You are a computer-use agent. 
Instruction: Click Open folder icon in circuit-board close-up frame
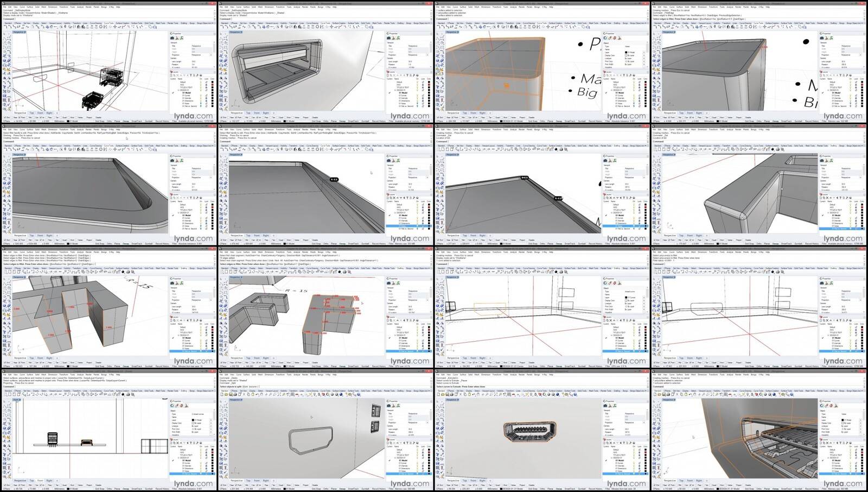tap(659, 394)
